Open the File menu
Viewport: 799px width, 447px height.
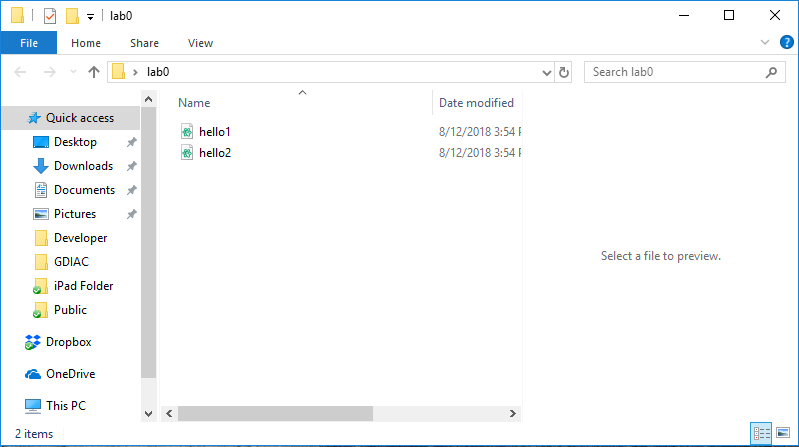tap(29, 43)
